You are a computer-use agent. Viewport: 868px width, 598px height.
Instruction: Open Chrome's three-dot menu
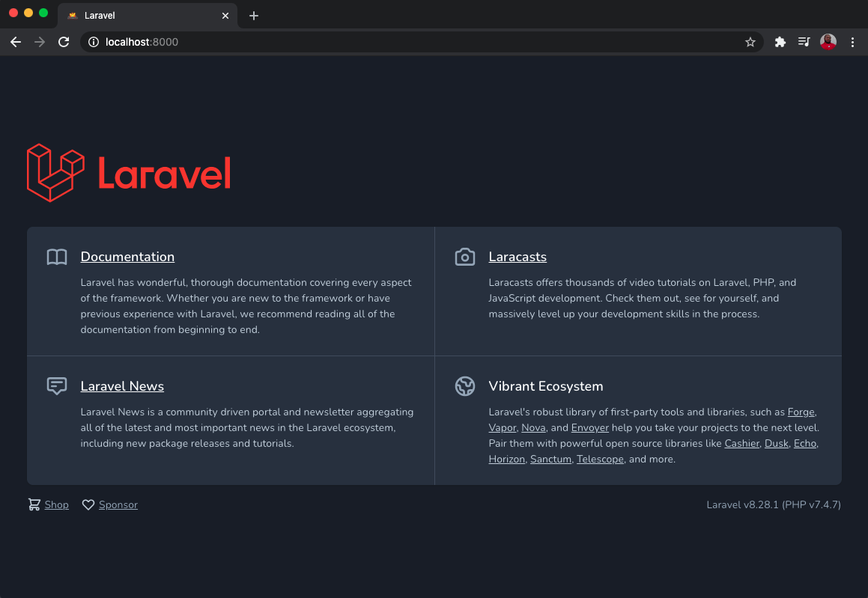click(x=852, y=42)
